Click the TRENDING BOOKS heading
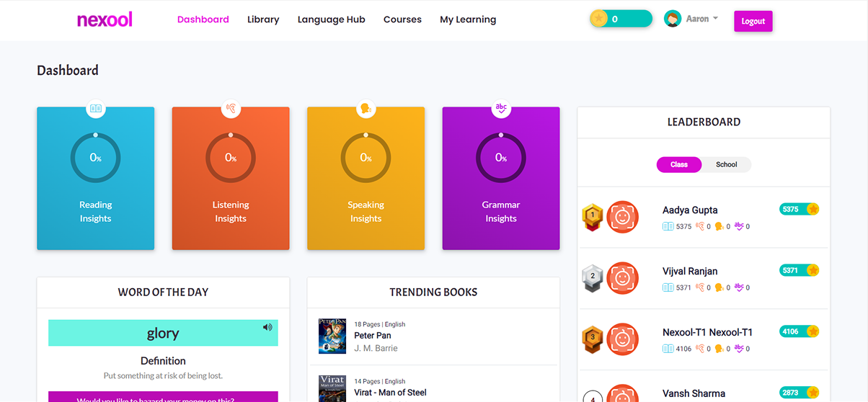This screenshot has width=868, height=402. [x=433, y=292]
